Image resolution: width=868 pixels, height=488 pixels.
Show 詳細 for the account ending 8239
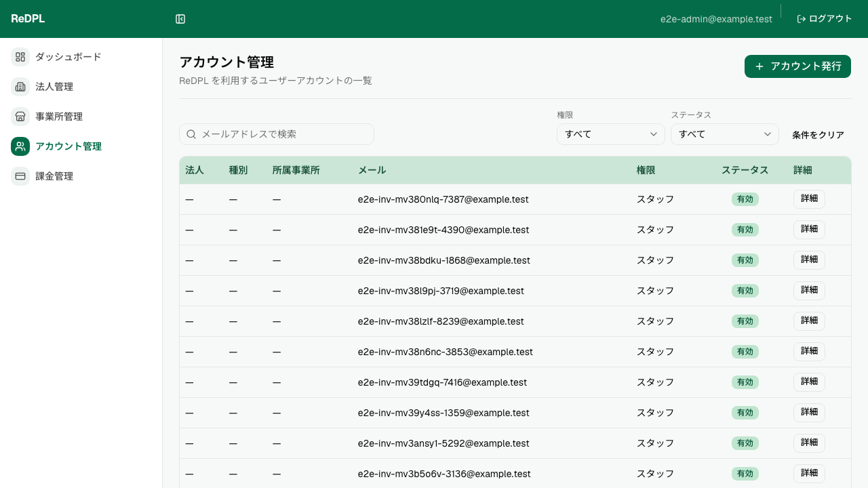809,321
